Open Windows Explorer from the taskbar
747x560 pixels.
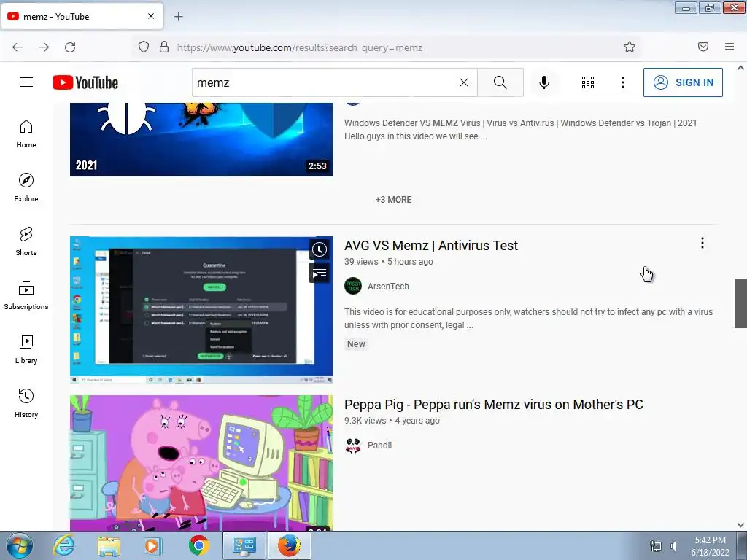coord(109,546)
